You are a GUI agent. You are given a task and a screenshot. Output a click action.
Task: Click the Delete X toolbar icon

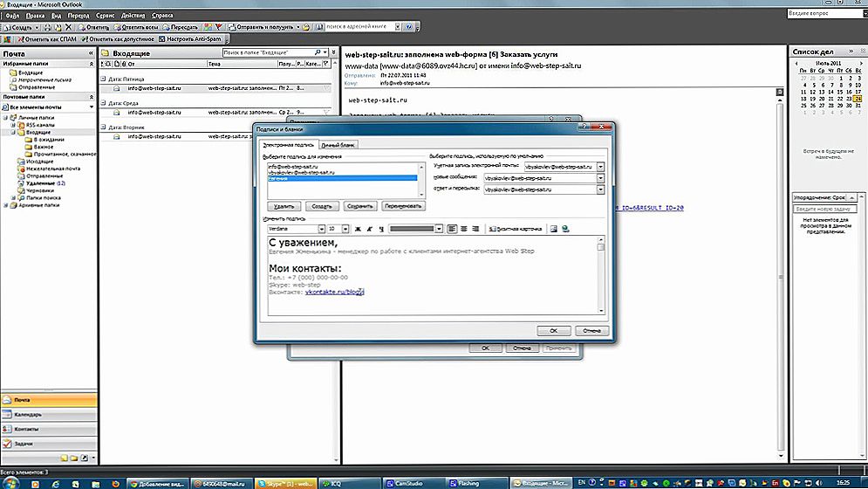click(x=69, y=27)
